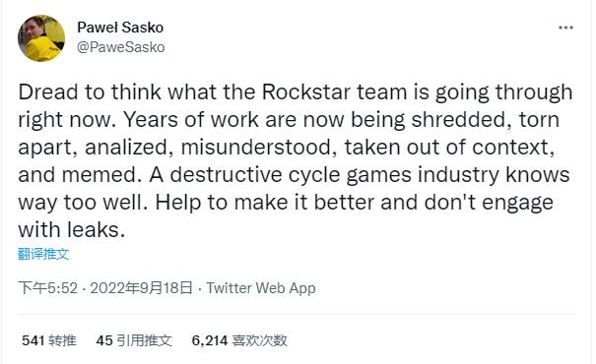Click the 2022年9月18日 date link
This screenshot has height=364, width=596.
(142, 288)
